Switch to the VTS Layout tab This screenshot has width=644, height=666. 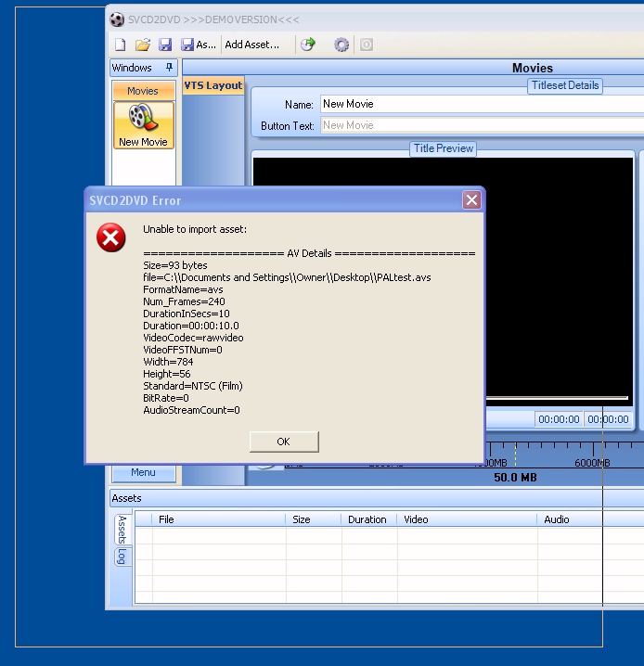pos(213,85)
